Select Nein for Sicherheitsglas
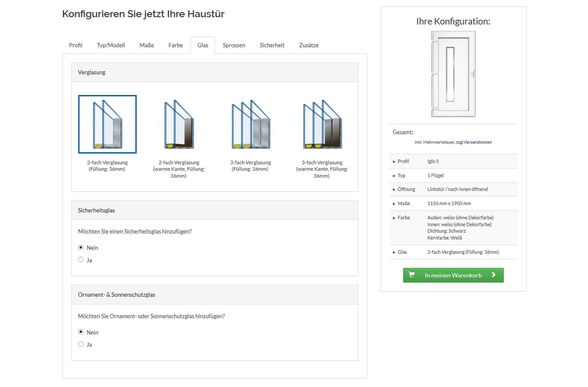Screen dimensions: 588x387 [81, 247]
